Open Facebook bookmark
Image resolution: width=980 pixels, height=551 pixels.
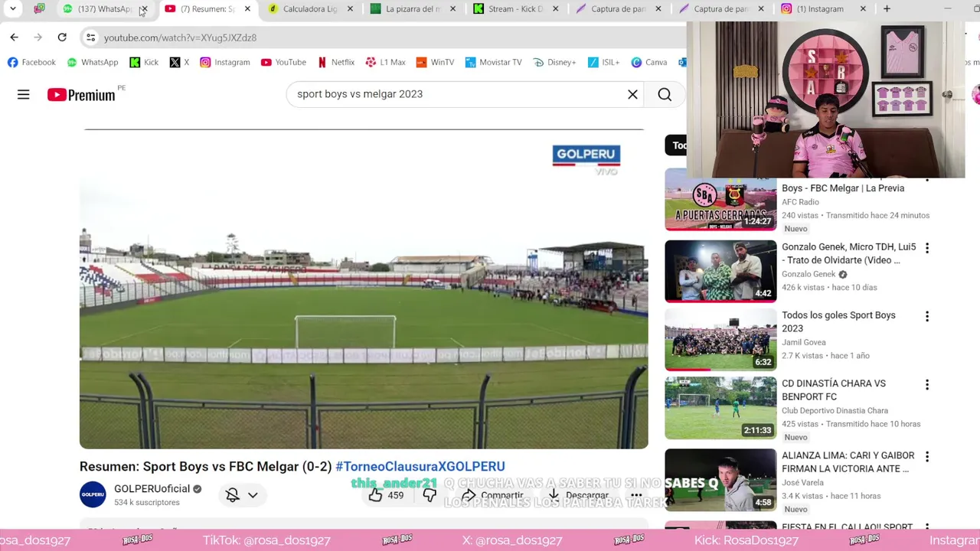31,62
